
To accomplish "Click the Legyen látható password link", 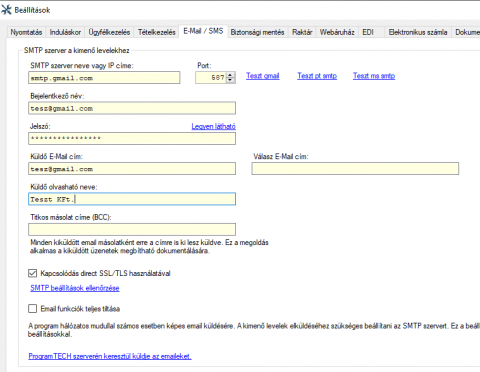I will click(214, 126).
